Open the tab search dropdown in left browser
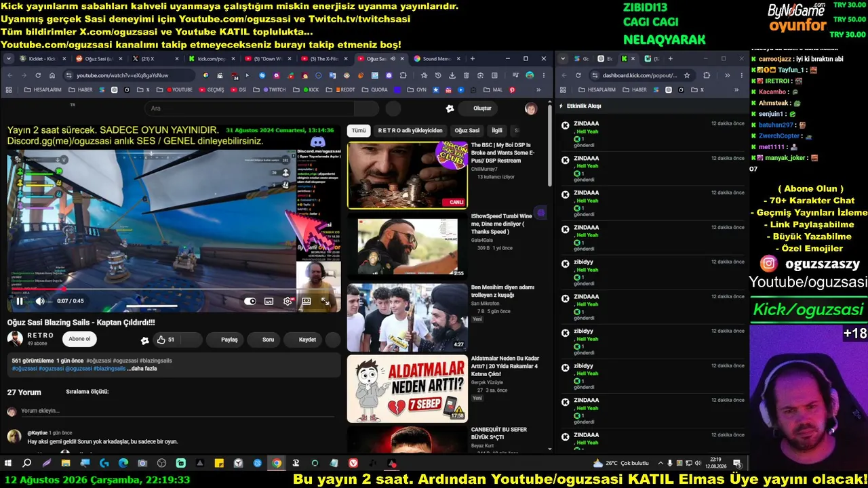This screenshot has width=868, height=488. pyautogui.click(x=9, y=59)
